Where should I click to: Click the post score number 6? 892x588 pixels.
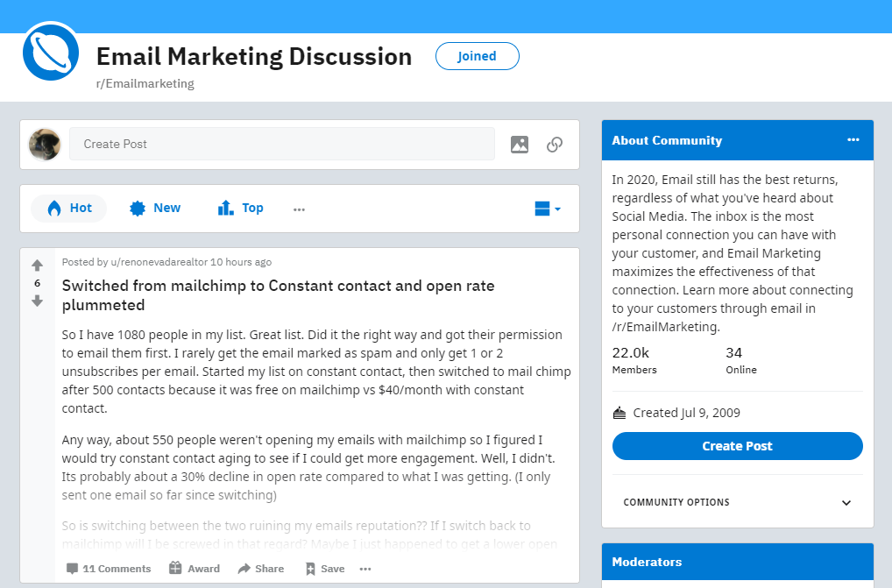pos(37,283)
